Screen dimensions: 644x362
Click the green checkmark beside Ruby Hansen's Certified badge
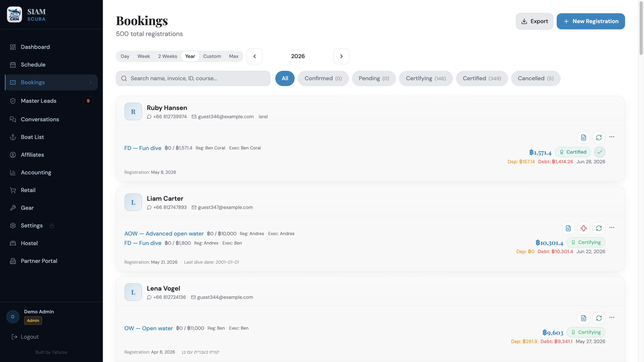pyautogui.click(x=600, y=152)
